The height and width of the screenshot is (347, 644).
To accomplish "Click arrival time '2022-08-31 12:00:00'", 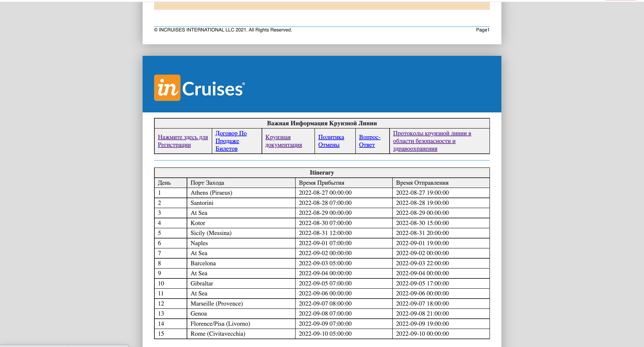I will [x=325, y=233].
